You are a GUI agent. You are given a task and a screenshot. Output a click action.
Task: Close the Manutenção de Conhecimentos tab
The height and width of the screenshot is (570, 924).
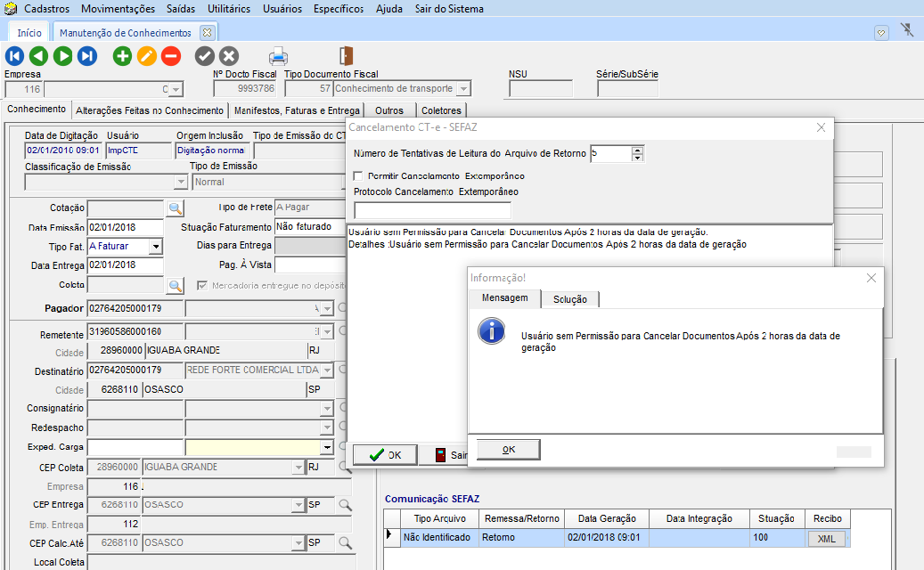207,32
